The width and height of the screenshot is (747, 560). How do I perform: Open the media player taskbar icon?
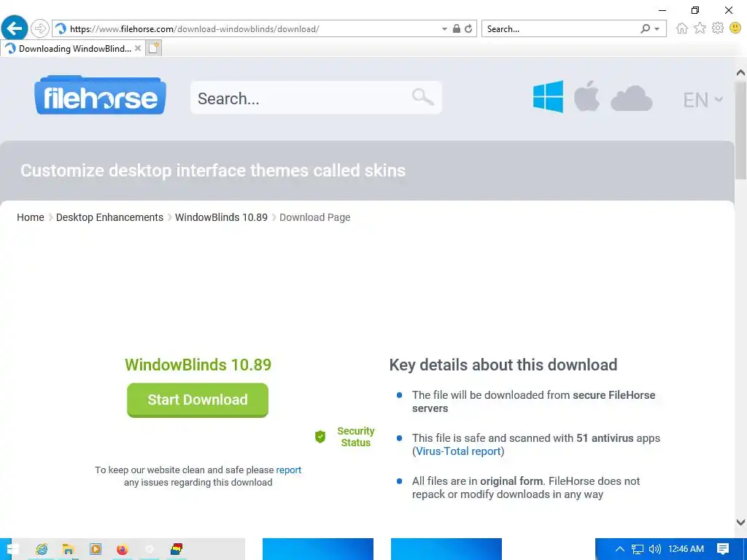[96, 549]
